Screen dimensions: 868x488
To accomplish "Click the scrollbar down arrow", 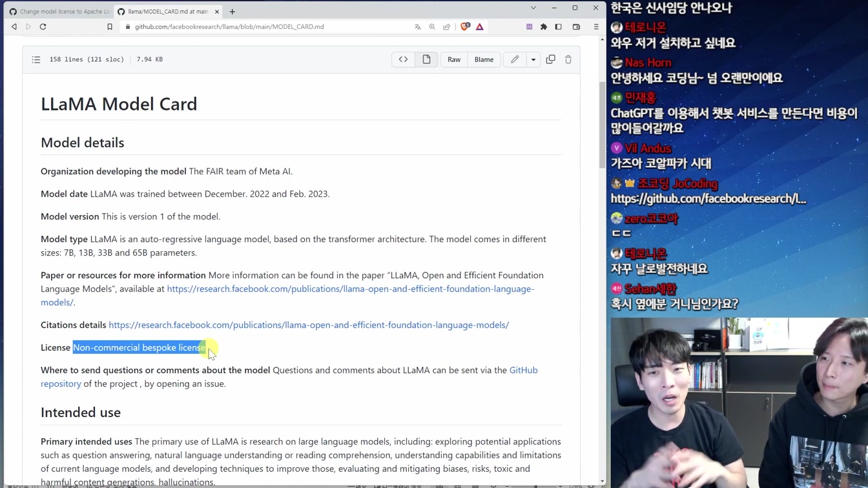I will pos(603,481).
